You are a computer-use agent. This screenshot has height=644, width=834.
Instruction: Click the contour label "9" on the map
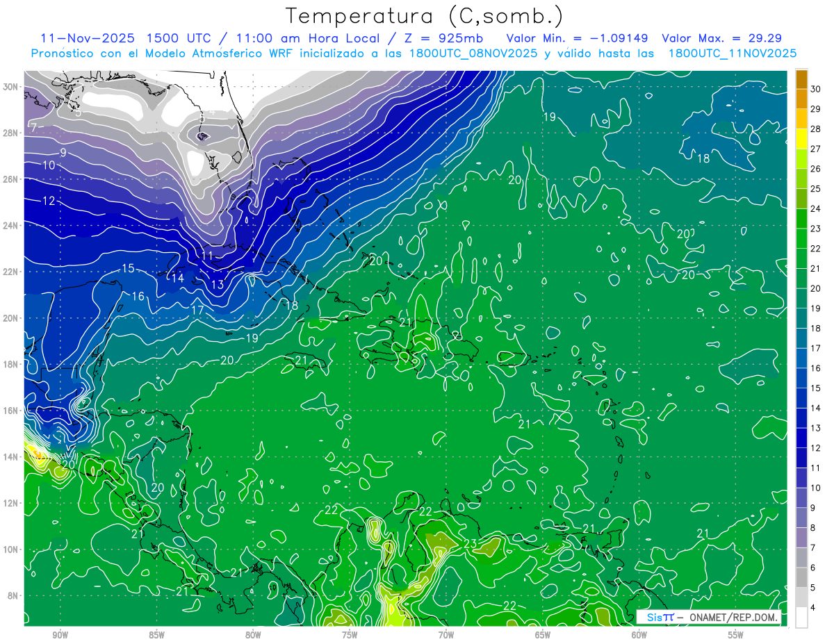point(63,152)
